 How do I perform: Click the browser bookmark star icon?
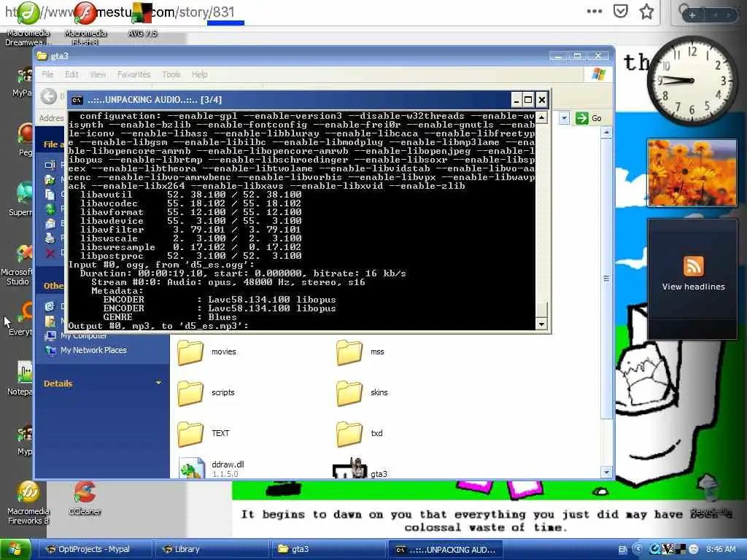pos(646,12)
